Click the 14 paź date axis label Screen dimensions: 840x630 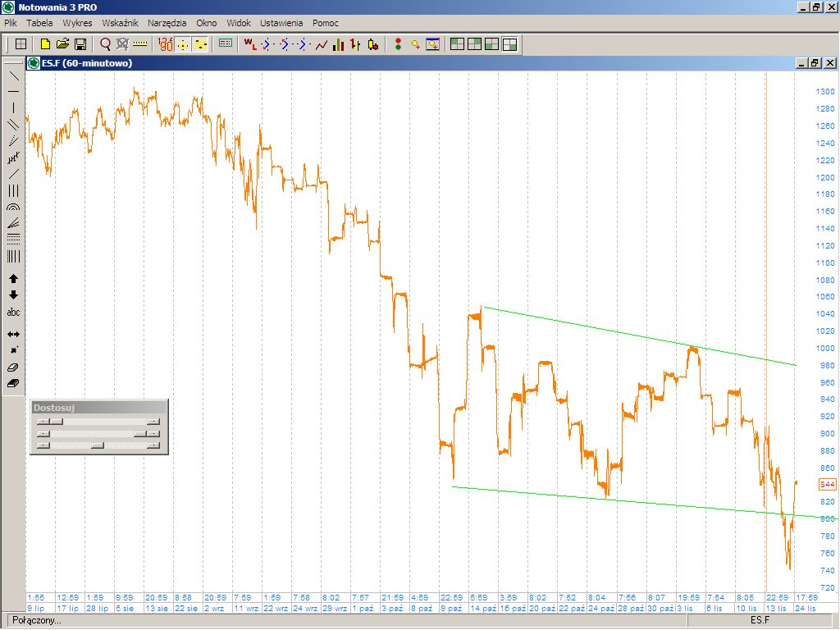coord(483,608)
